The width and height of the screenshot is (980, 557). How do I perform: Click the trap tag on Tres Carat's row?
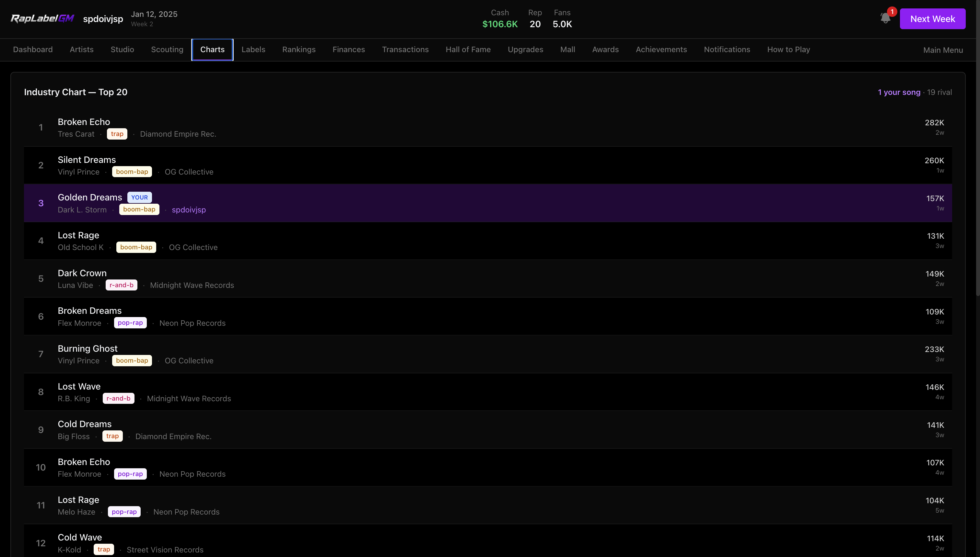coord(117,134)
